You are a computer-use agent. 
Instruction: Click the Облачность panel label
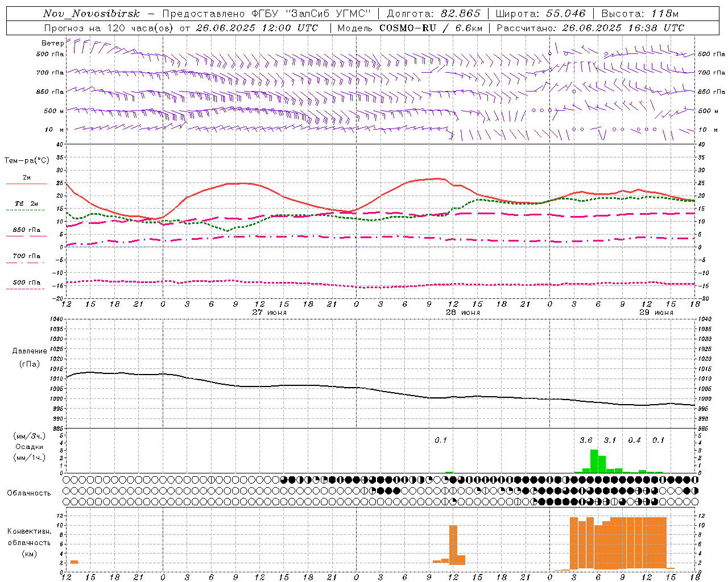click(x=29, y=493)
